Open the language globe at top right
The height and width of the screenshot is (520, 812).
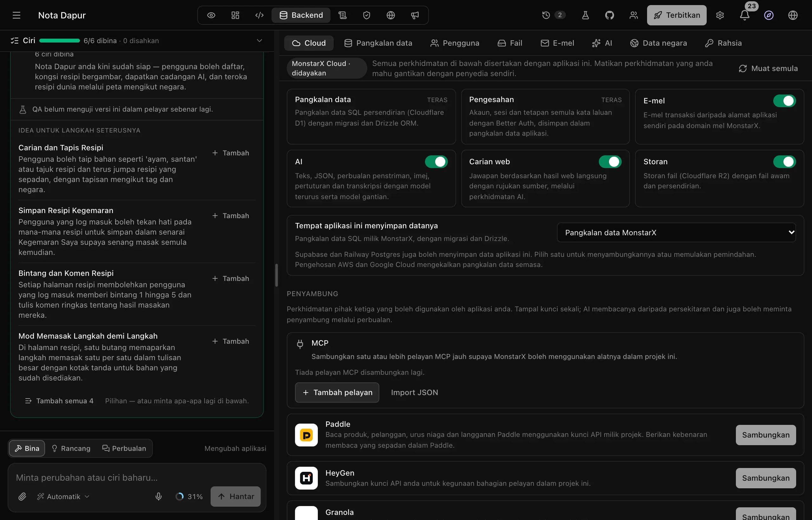[x=793, y=15]
